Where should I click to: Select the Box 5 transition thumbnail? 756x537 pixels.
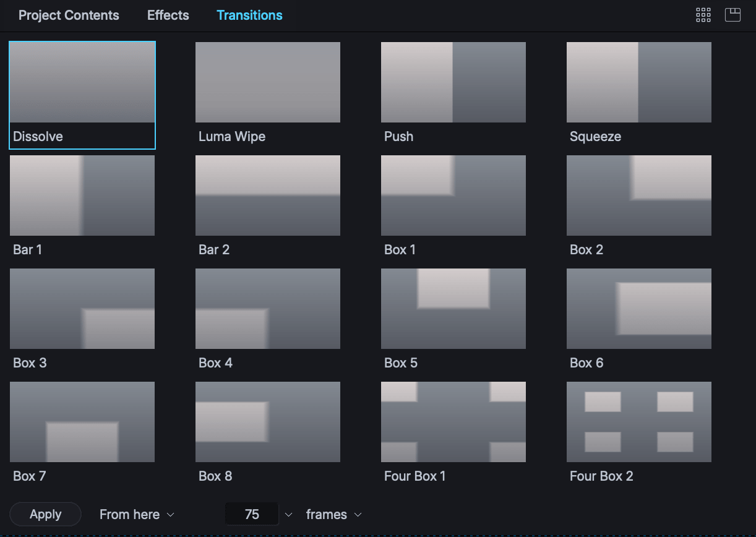tap(453, 309)
